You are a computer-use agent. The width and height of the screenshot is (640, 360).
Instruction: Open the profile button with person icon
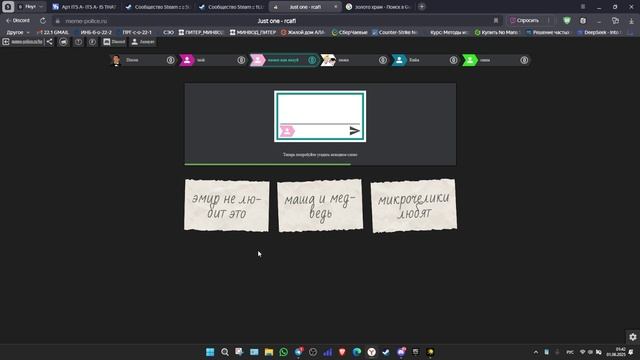coord(143,42)
